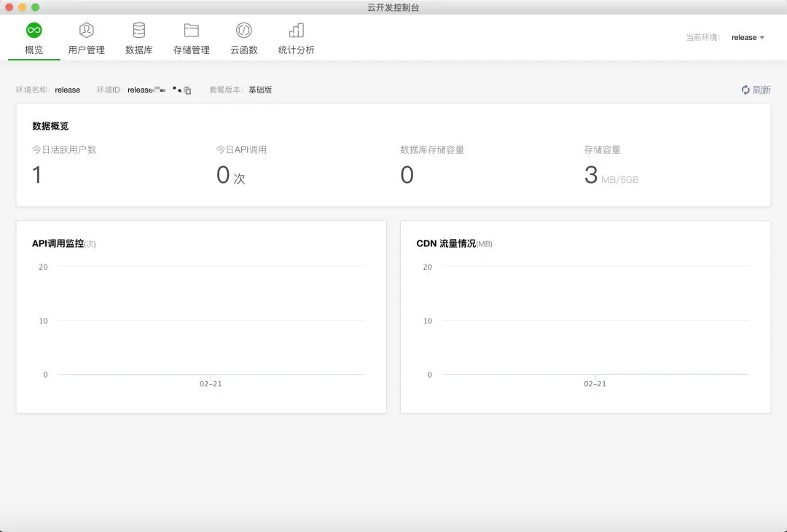
Task: Switch to the 概览 tab label
Action: pos(34,50)
